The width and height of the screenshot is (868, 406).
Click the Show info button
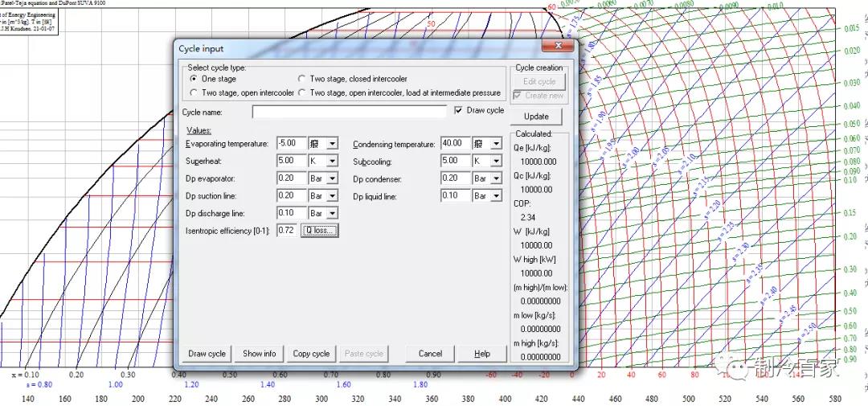click(259, 354)
